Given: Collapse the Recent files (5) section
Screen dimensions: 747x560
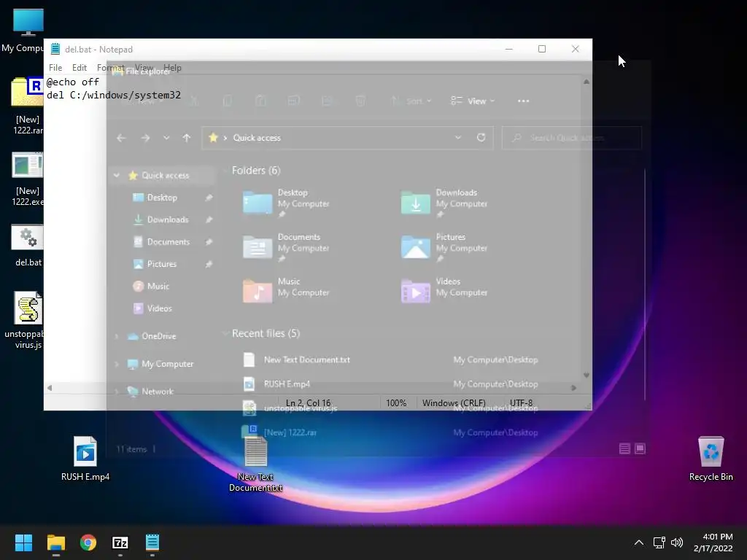Looking at the screenshot, I should coord(226,333).
